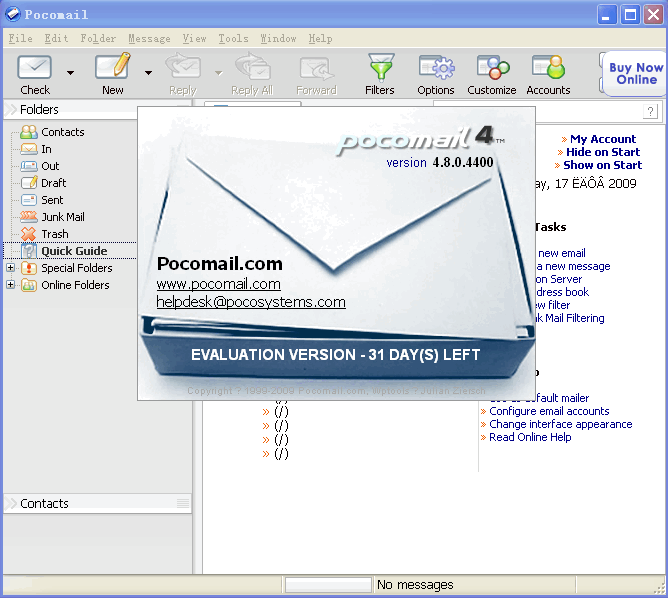Image resolution: width=668 pixels, height=598 pixels.
Task: Click the 'dress book' task link
Action: click(562, 292)
